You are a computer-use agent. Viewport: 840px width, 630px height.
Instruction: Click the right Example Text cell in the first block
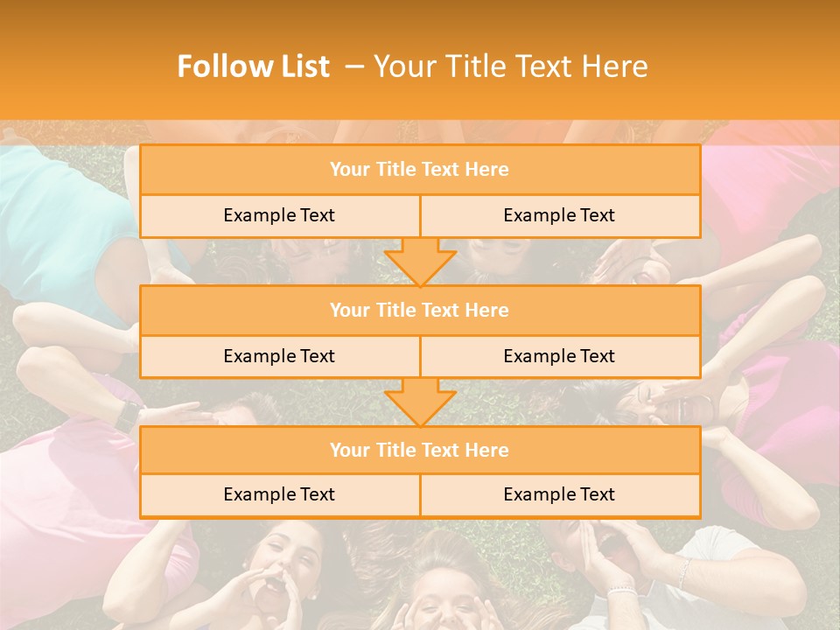tap(560, 216)
